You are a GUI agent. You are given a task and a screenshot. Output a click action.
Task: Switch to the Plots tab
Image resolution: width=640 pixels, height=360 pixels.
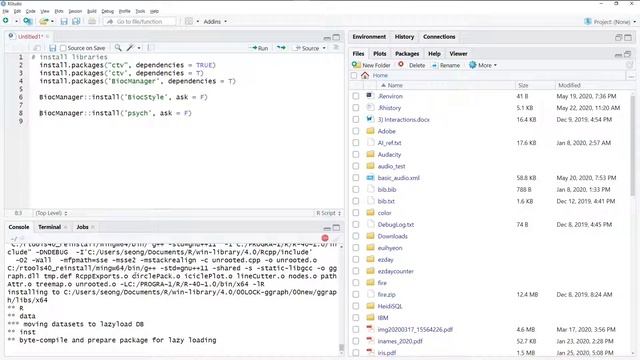pos(379,54)
